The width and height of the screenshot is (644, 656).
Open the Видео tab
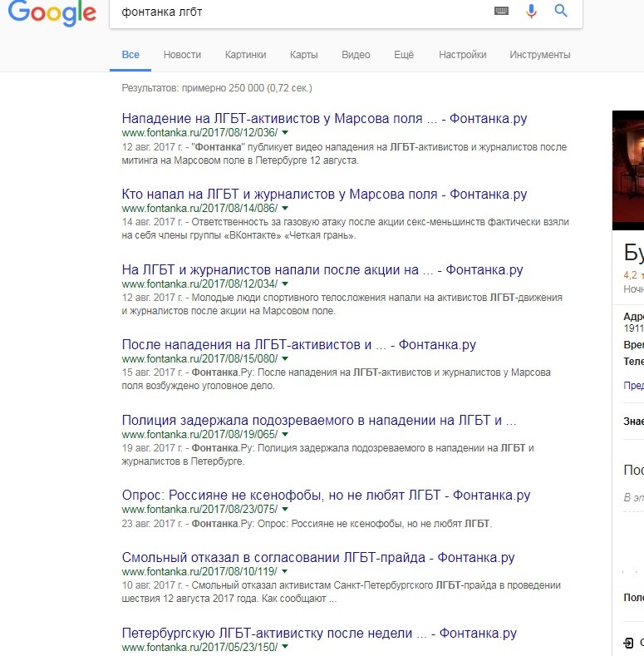pyautogui.click(x=356, y=55)
